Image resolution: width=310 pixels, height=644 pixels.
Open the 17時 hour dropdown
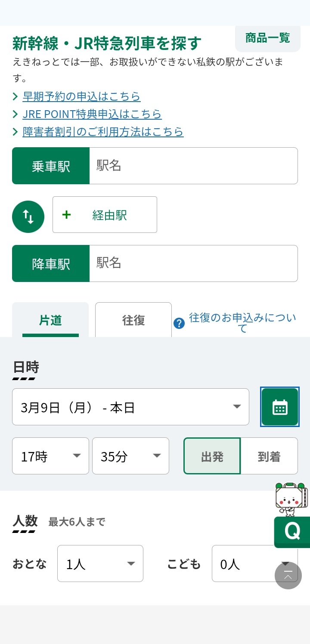click(x=50, y=456)
